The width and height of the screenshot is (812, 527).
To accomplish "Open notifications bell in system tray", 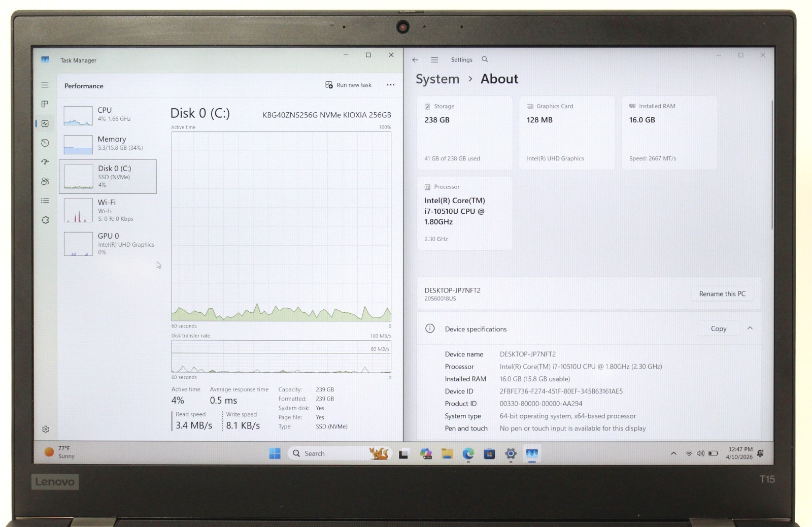I will pyautogui.click(x=760, y=453).
